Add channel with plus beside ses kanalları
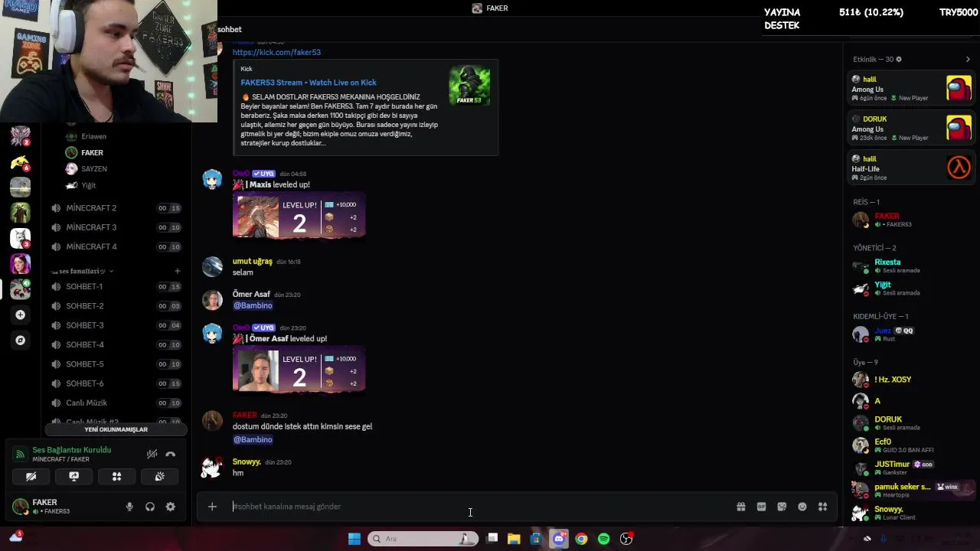The width and height of the screenshot is (980, 551). click(177, 271)
